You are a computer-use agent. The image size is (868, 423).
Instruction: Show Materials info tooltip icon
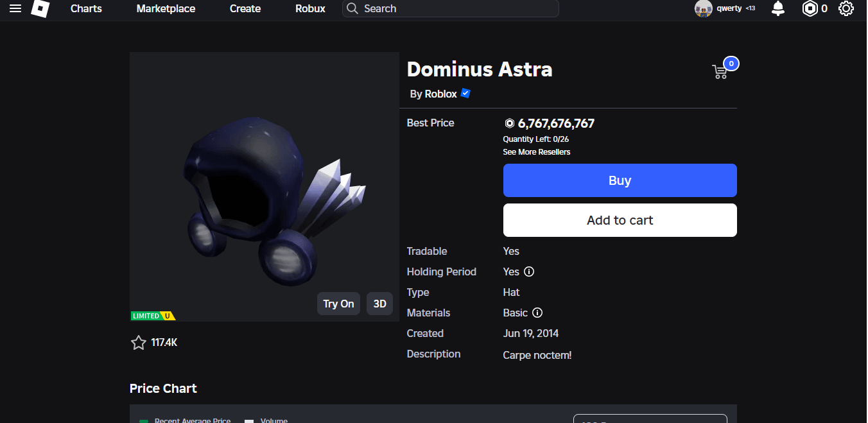click(537, 313)
